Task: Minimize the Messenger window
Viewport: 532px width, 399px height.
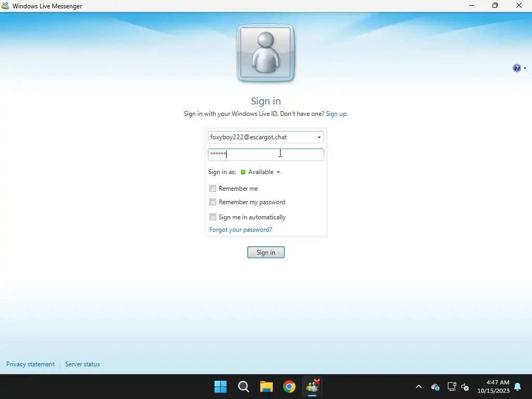Action: pyautogui.click(x=472, y=5)
